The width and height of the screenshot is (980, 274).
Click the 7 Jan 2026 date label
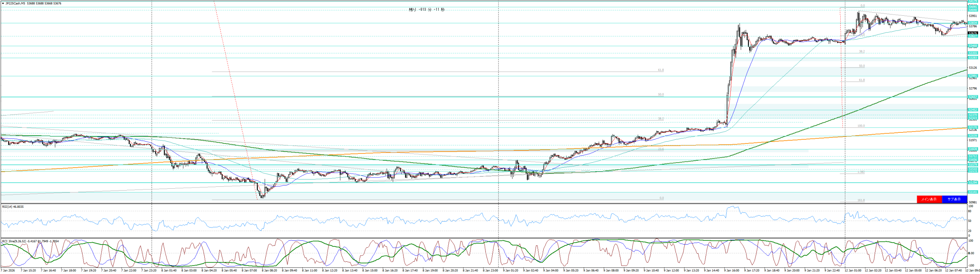pos(7,271)
